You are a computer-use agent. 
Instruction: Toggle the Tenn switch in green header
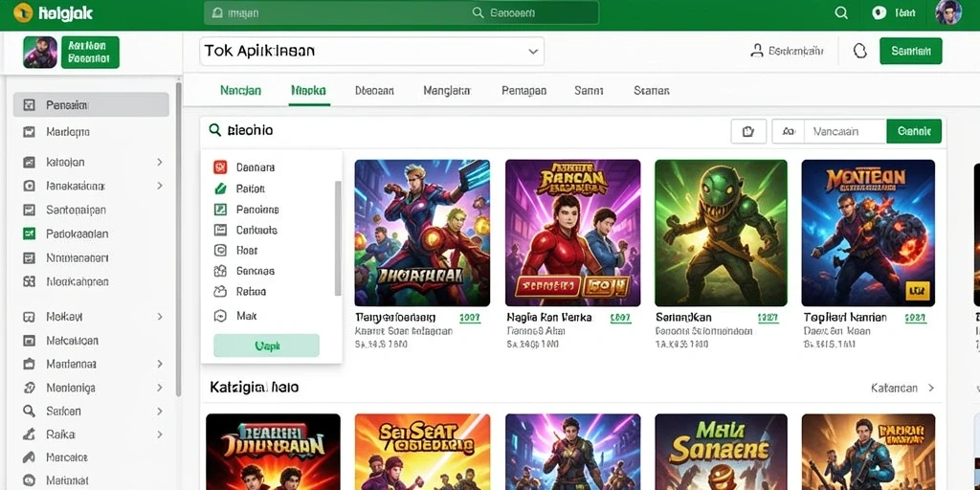880,12
